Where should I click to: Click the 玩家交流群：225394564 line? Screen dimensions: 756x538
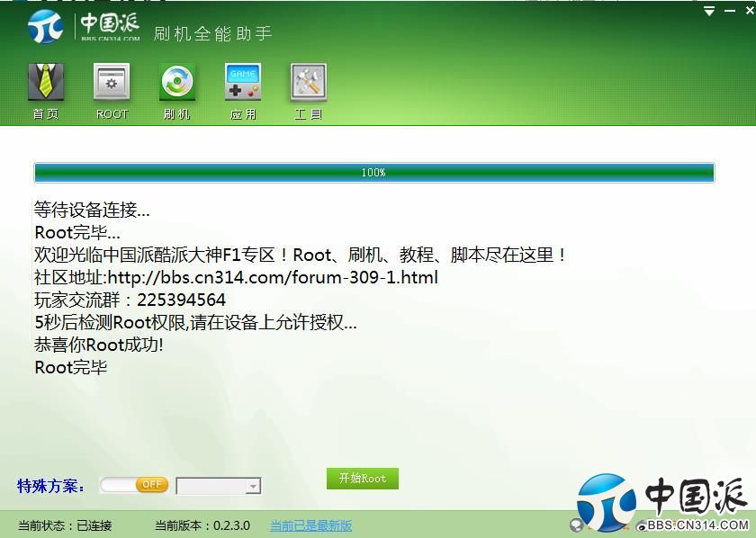130,300
